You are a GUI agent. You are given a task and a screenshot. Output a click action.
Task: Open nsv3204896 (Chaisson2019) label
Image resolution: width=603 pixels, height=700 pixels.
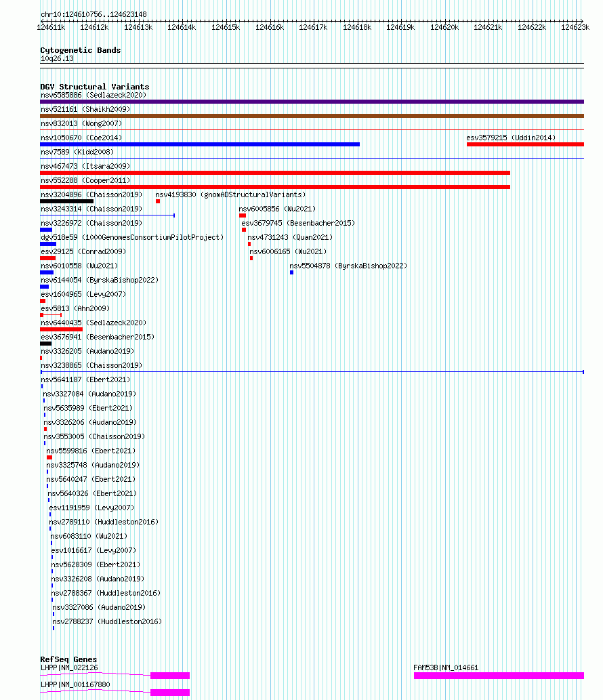pyautogui.click(x=91, y=195)
